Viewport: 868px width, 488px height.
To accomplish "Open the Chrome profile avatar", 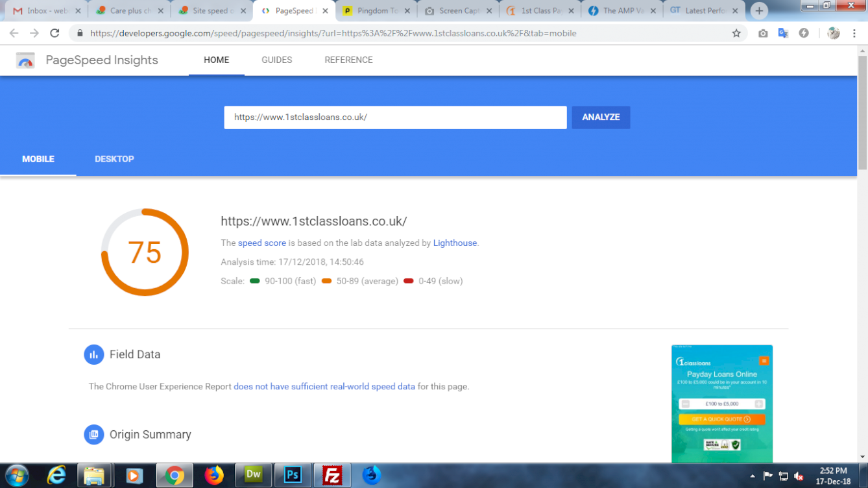I will coord(834,33).
